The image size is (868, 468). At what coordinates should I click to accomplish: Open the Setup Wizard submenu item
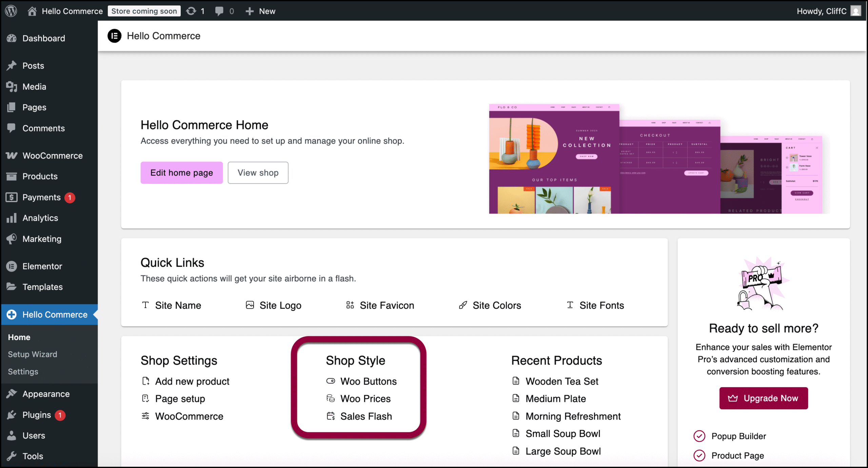coord(33,354)
